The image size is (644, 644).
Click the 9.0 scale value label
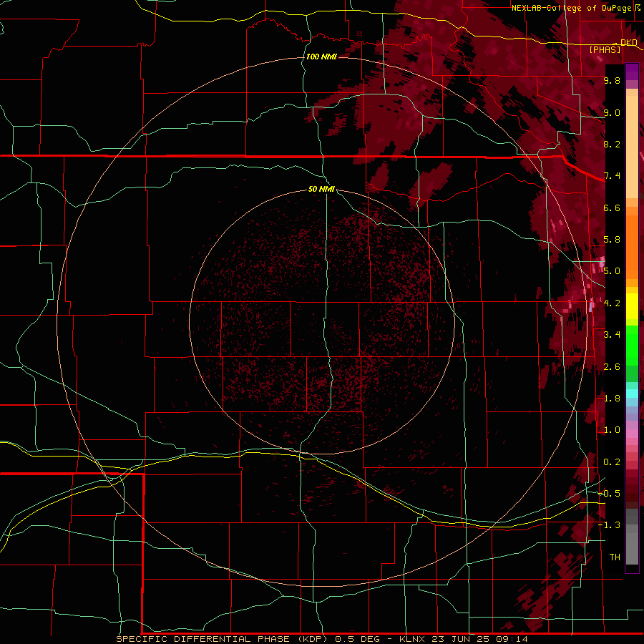(x=612, y=113)
